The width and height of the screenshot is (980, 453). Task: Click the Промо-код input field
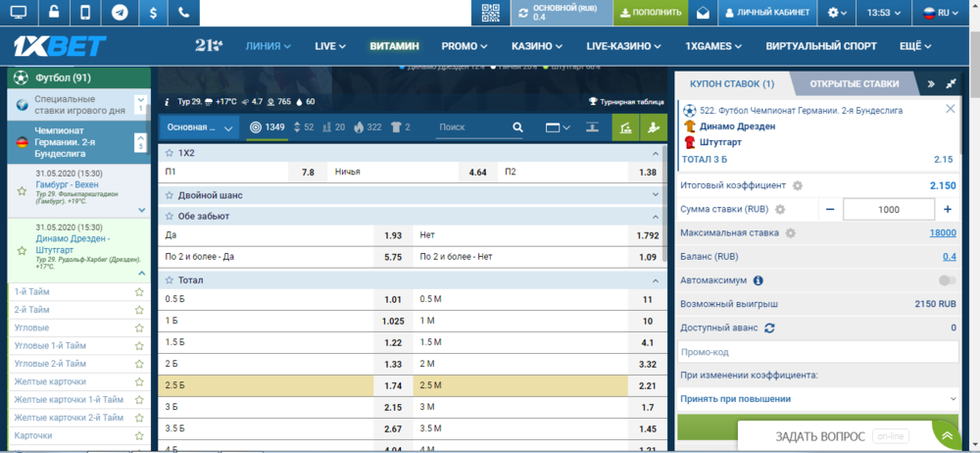pyautogui.click(x=817, y=352)
